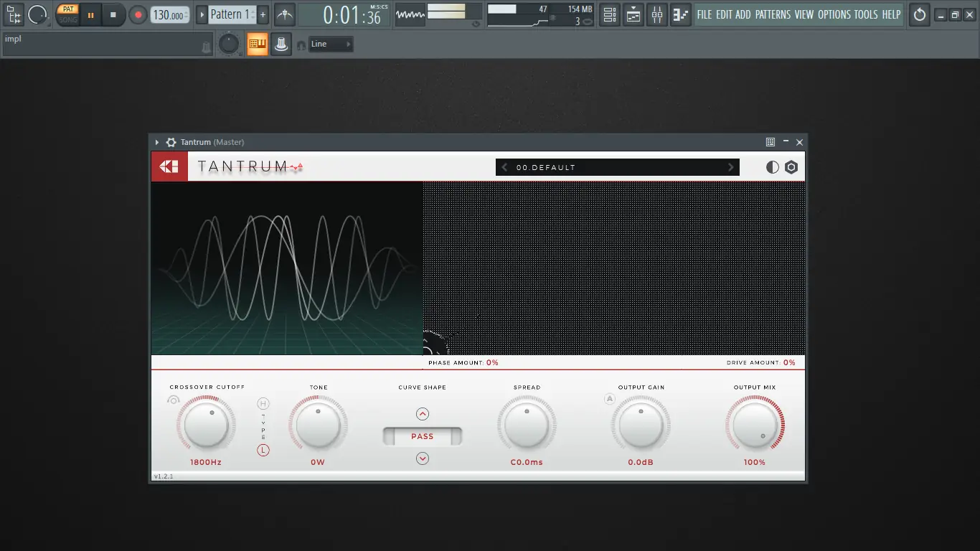Click the PASS curve shape button

coord(423,436)
